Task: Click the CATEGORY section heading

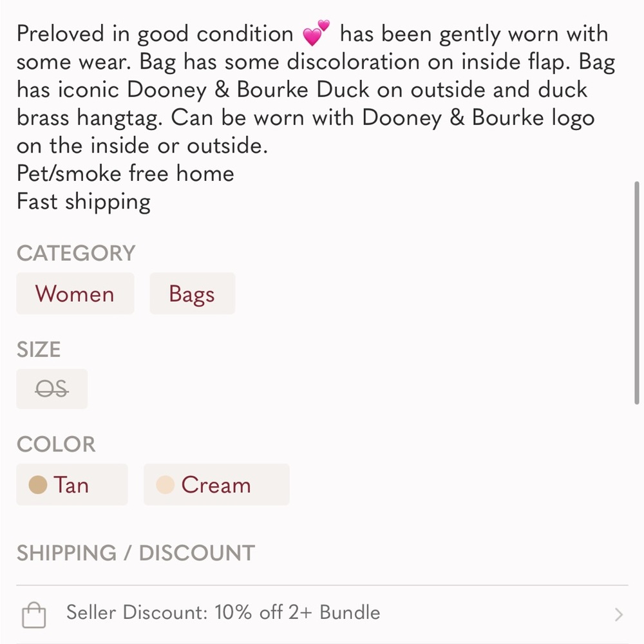Action: pyautogui.click(x=75, y=253)
